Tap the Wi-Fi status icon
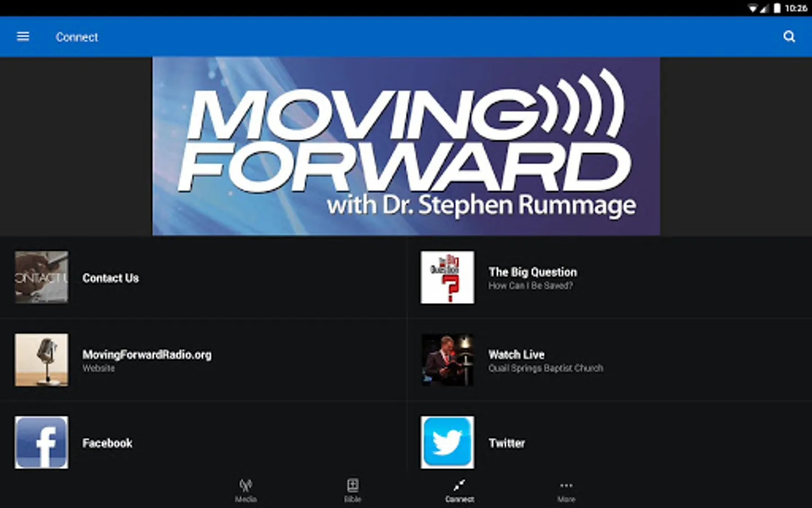 click(753, 8)
